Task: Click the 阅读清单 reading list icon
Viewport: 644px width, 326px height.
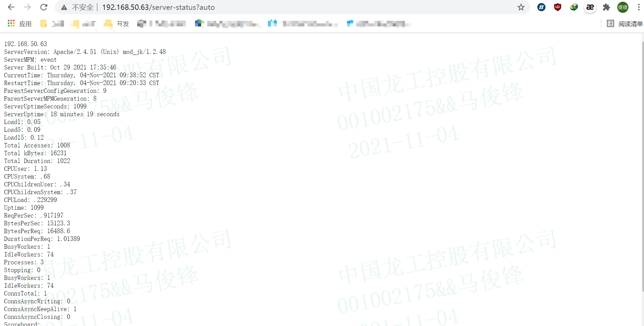Action: coord(610,23)
